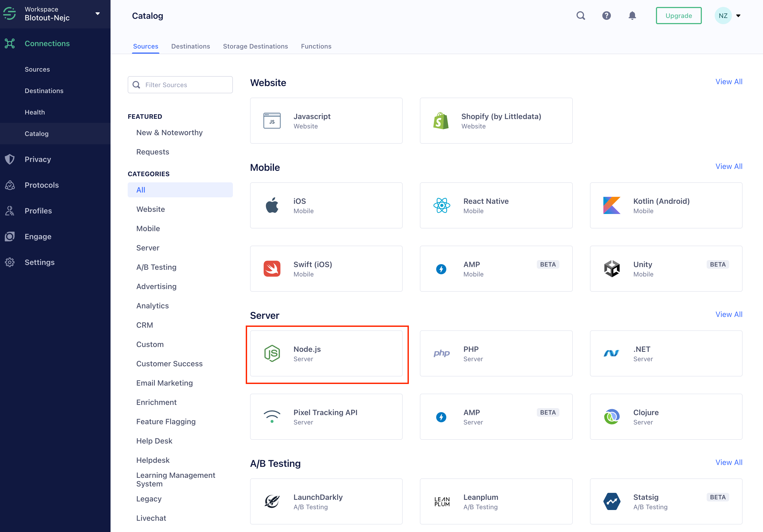Select the A/B Testing category filter
The width and height of the screenshot is (763, 532).
[156, 267]
